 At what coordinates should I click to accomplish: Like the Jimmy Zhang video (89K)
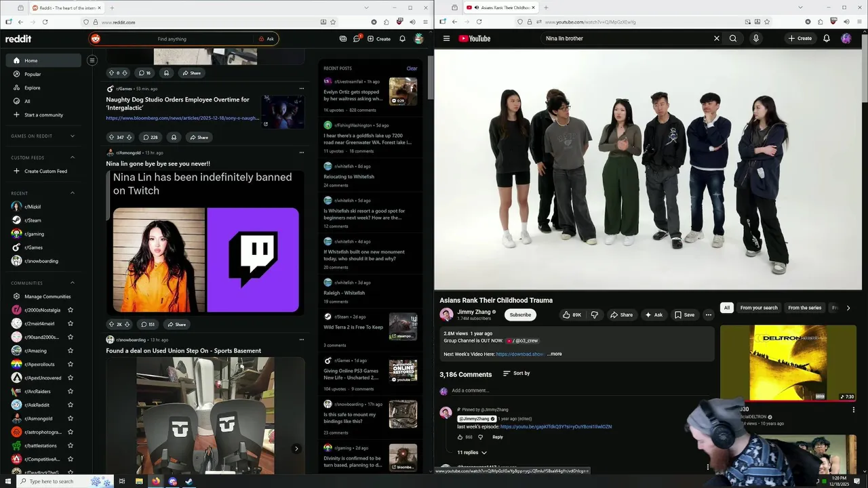[x=572, y=314]
